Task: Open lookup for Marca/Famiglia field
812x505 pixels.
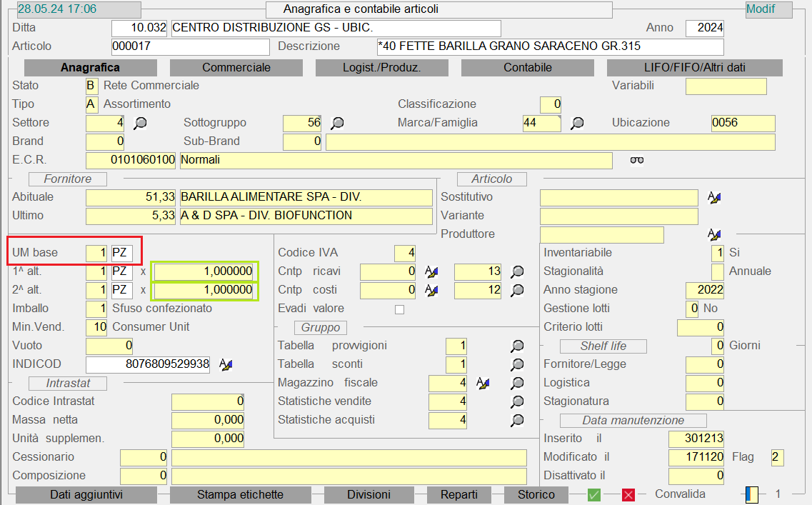Action: 577,123
